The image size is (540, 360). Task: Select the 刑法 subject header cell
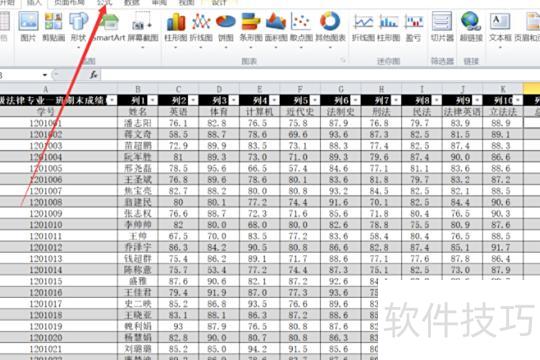pos(381,112)
